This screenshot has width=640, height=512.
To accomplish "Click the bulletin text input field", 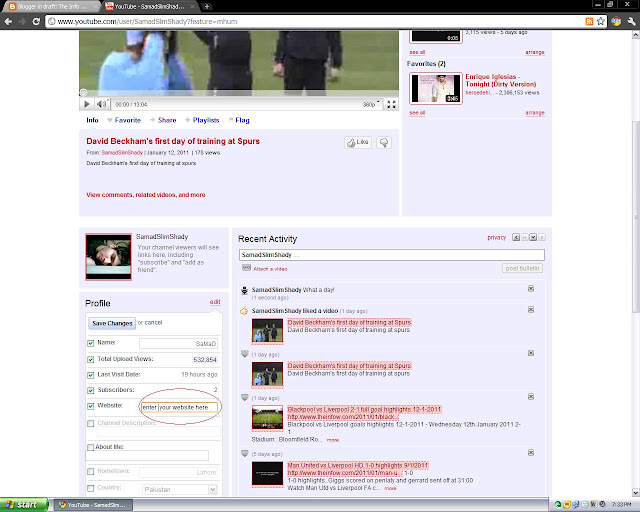I will coord(391,255).
